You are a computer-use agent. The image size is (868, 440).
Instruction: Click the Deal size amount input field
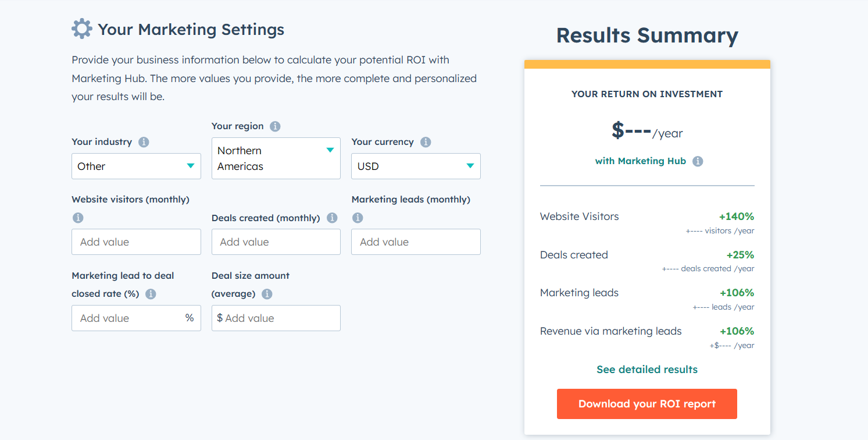pos(276,318)
